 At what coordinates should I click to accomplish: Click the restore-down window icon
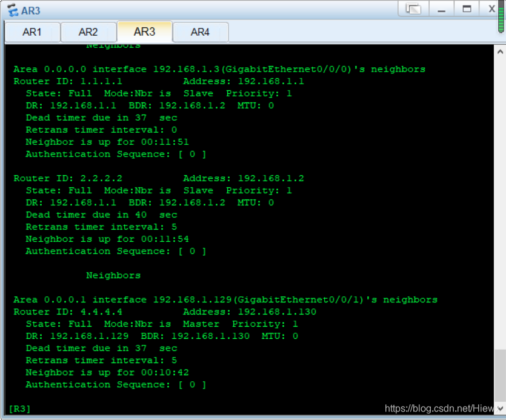(413, 8)
